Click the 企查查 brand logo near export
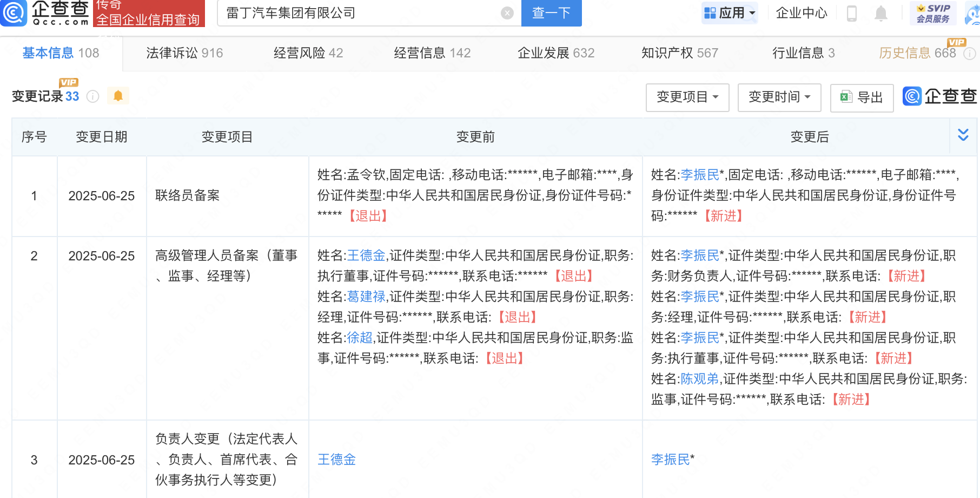The width and height of the screenshot is (980, 498). (x=939, y=96)
